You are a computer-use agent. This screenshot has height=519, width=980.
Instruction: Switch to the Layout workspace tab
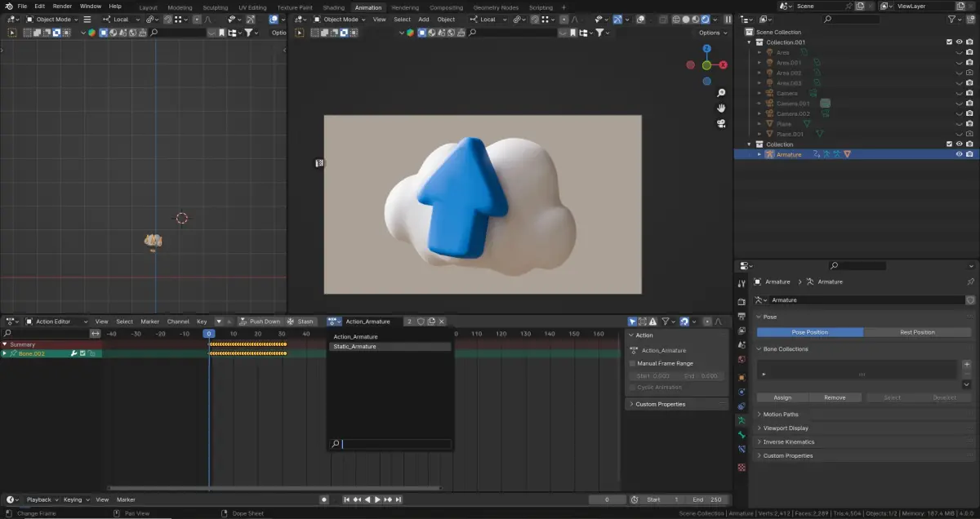tap(148, 7)
